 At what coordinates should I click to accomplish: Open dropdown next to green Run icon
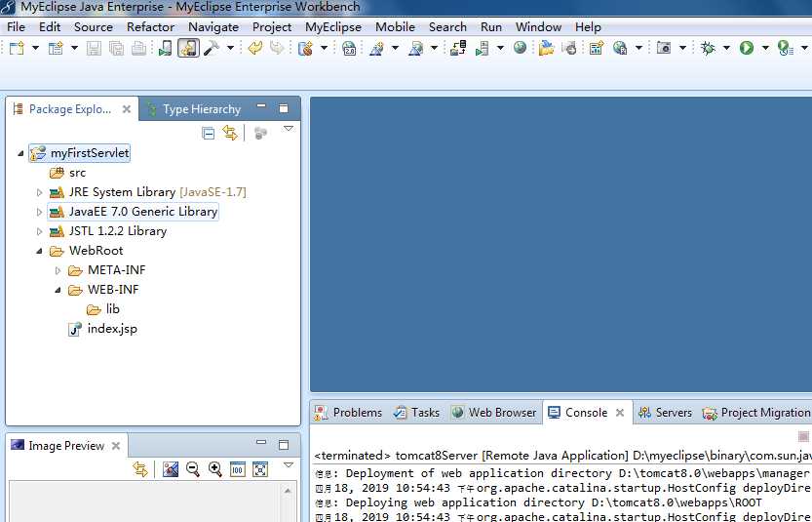(765, 48)
